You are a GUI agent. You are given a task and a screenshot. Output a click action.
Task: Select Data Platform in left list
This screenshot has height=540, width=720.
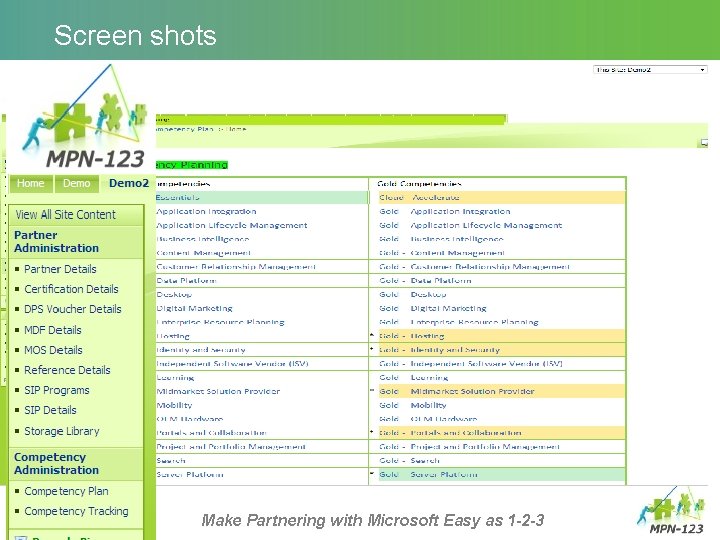pyautogui.click(x=186, y=281)
